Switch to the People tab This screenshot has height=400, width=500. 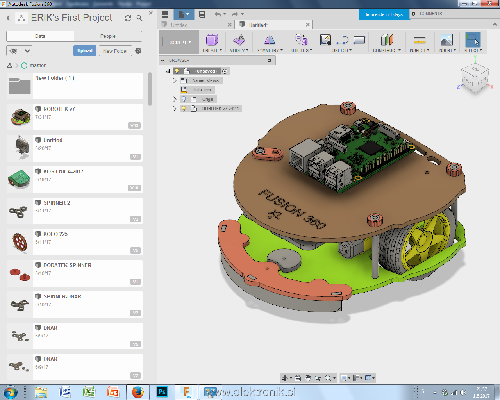(108, 36)
